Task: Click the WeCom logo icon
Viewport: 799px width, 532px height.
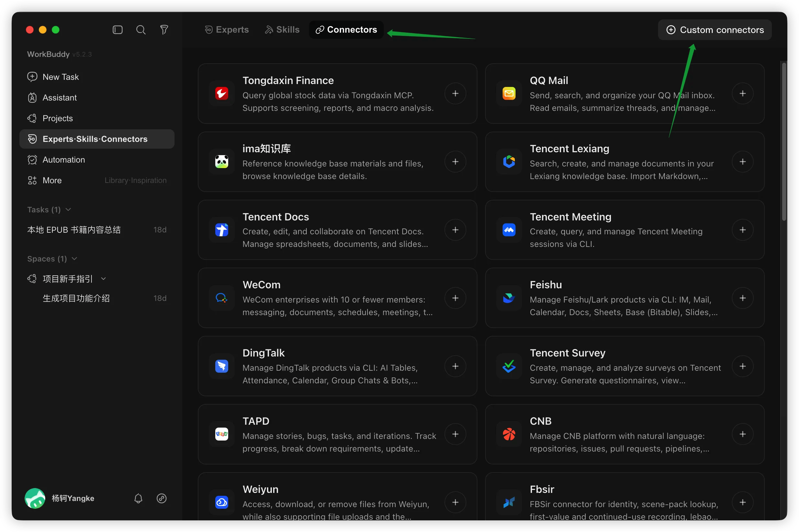Action: click(x=221, y=298)
